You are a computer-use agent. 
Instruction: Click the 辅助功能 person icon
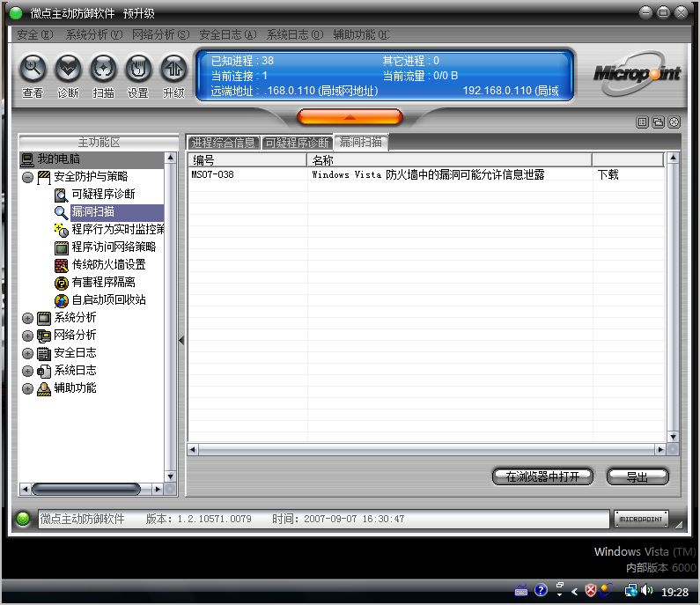(44, 389)
